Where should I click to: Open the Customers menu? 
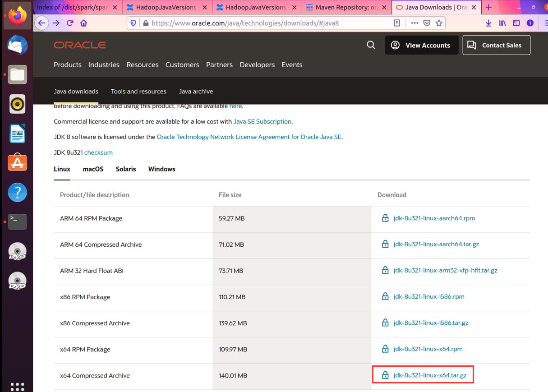tap(182, 65)
